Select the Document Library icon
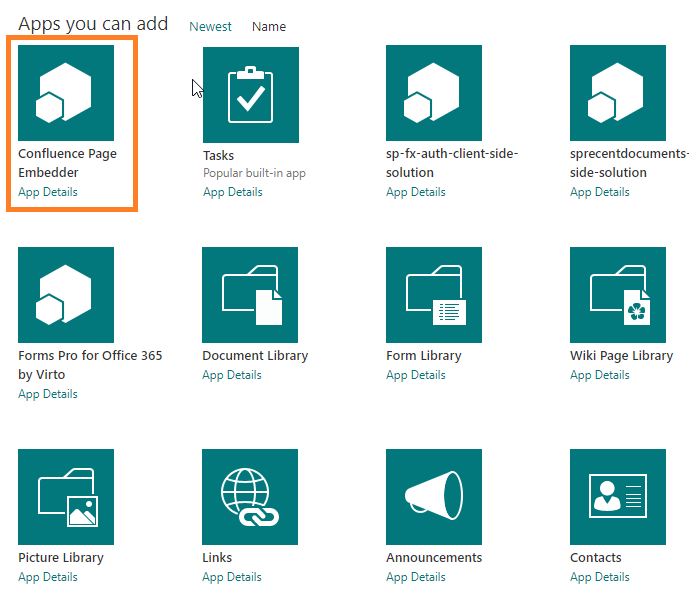The width and height of the screenshot is (689, 606). pos(250,295)
